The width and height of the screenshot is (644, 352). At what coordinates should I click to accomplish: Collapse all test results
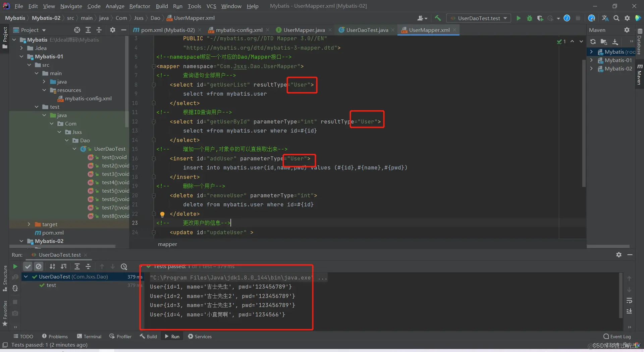[x=88, y=266]
